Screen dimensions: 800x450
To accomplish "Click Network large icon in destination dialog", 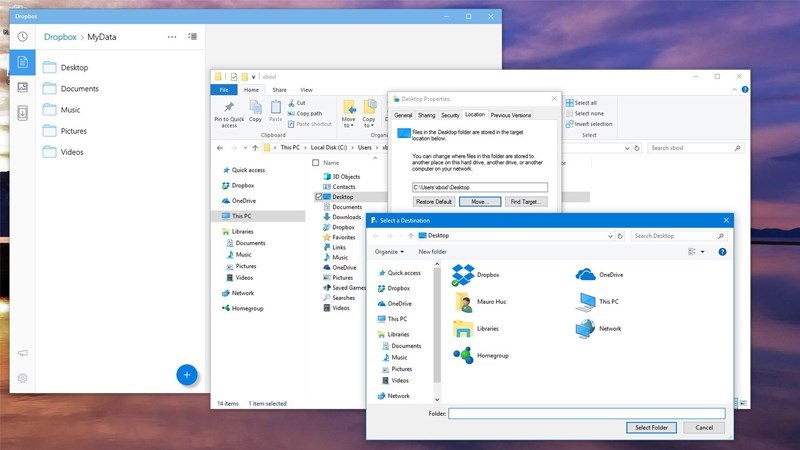I will click(585, 329).
